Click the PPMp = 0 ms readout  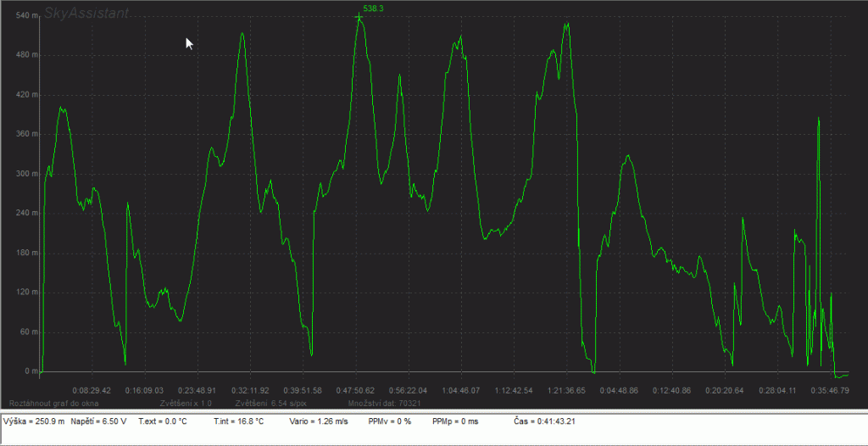(x=455, y=421)
